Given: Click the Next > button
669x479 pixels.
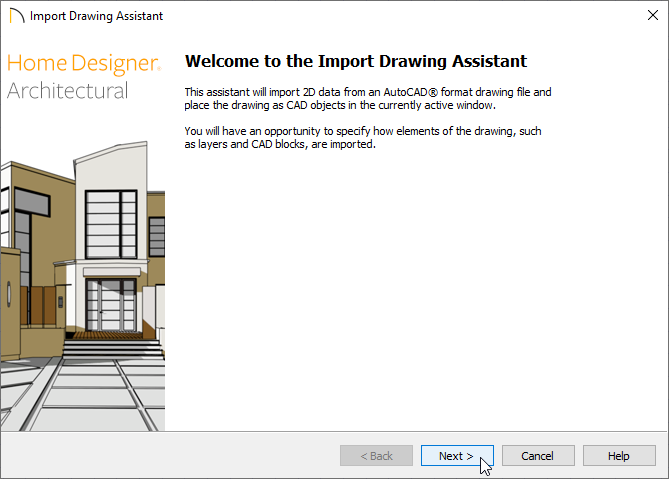Looking at the screenshot, I should tap(457, 456).
